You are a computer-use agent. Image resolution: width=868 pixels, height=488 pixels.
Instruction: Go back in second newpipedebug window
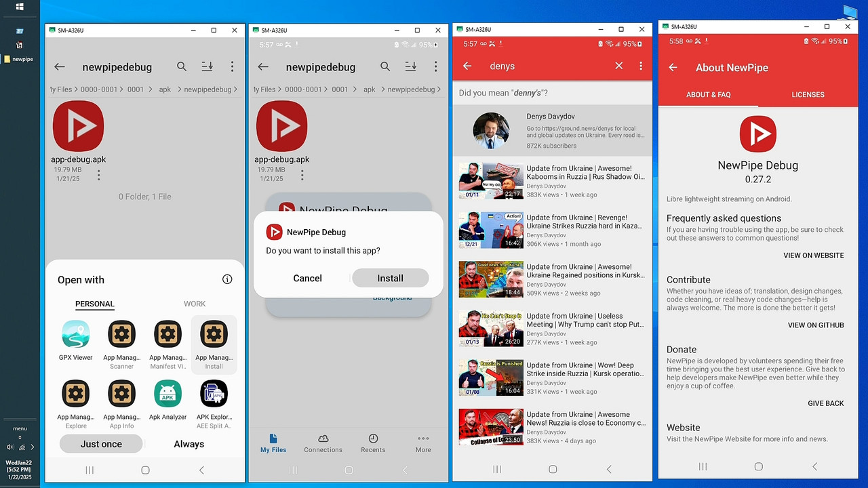coord(263,66)
